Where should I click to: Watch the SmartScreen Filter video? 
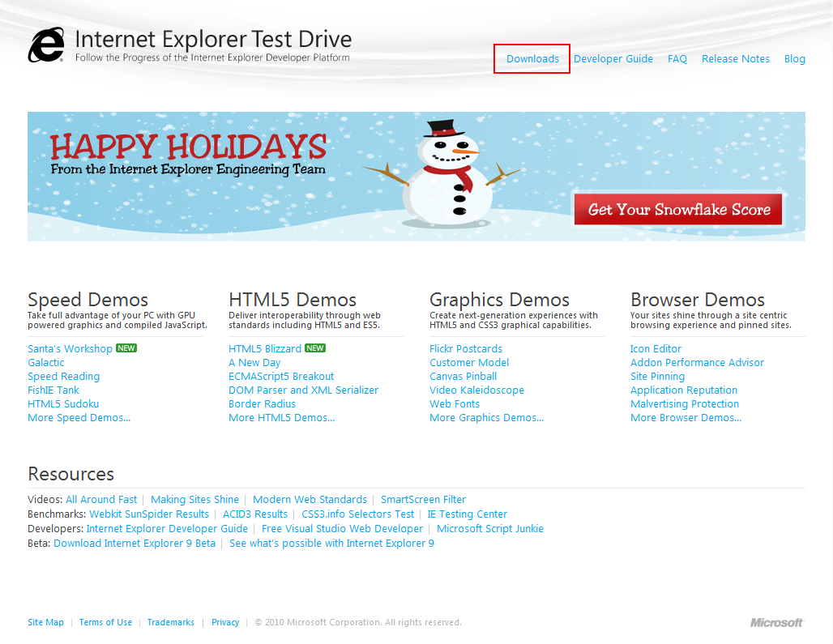pyautogui.click(x=424, y=500)
